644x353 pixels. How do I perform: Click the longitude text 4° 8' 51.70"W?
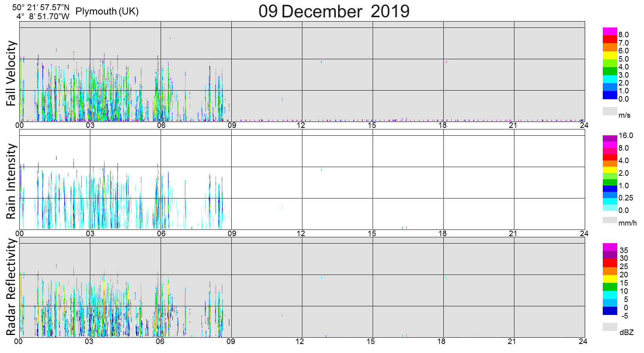tap(43, 16)
